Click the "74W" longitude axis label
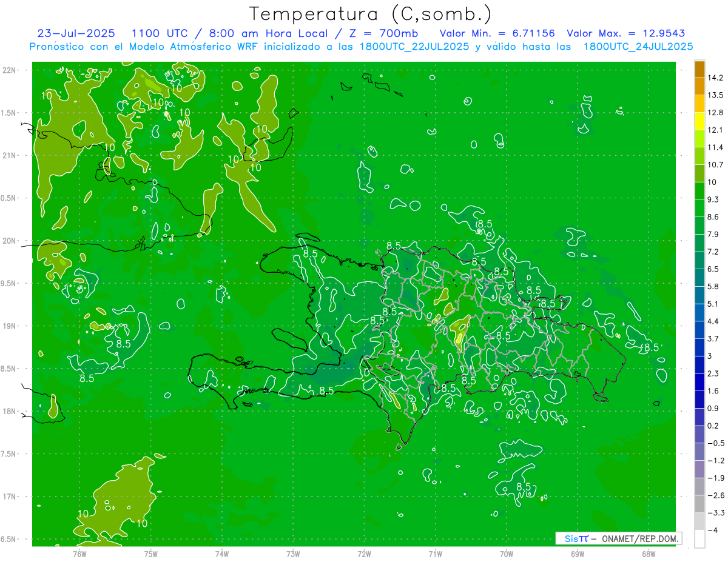The width and height of the screenshot is (728, 562). pos(222,554)
